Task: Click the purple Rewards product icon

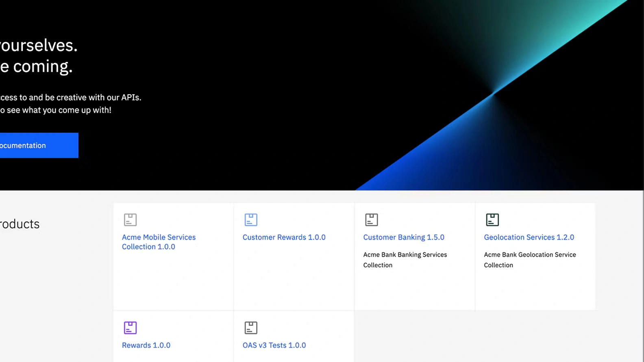Action: (x=130, y=328)
